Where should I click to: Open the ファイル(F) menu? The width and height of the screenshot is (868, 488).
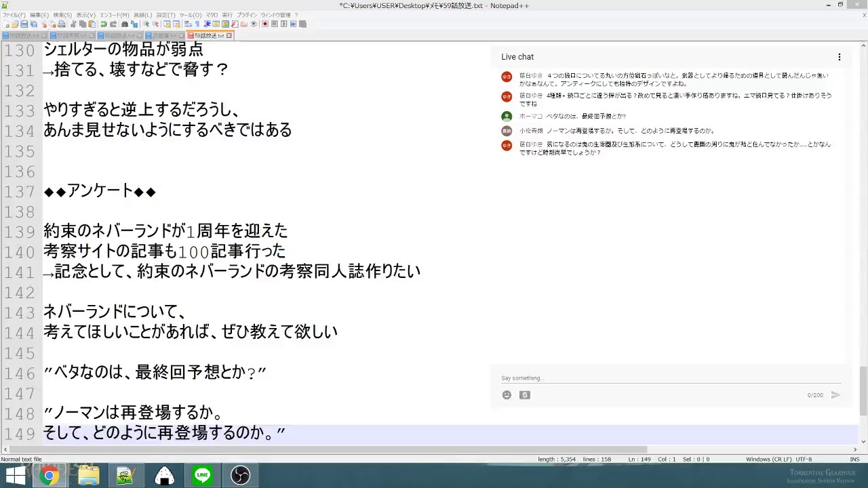tap(14, 15)
